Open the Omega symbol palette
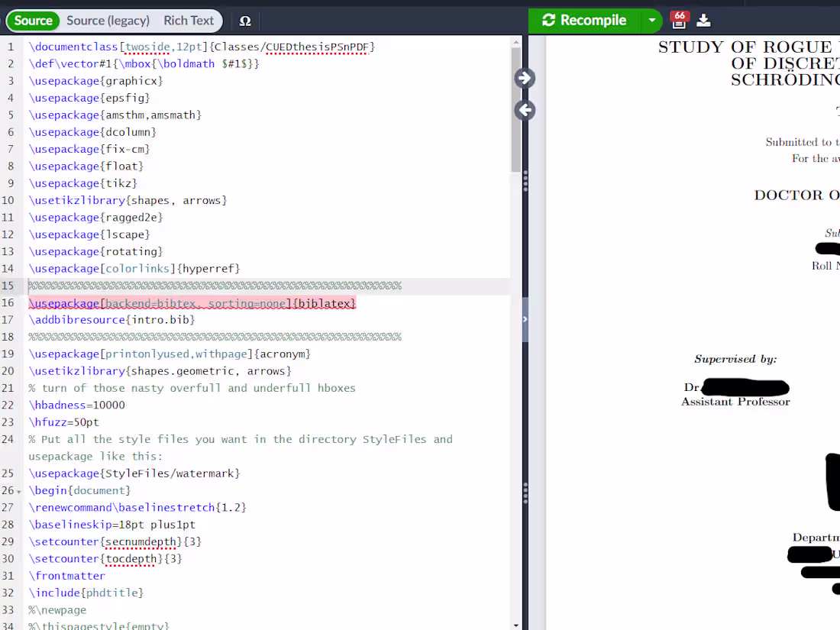840x630 pixels. (x=245, y=21)
